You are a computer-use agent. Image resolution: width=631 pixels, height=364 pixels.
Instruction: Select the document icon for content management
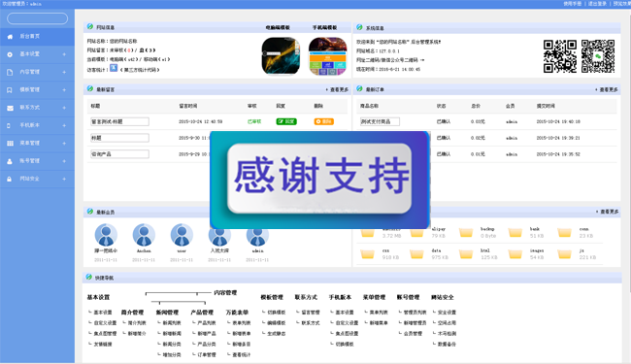coord(10,72)
